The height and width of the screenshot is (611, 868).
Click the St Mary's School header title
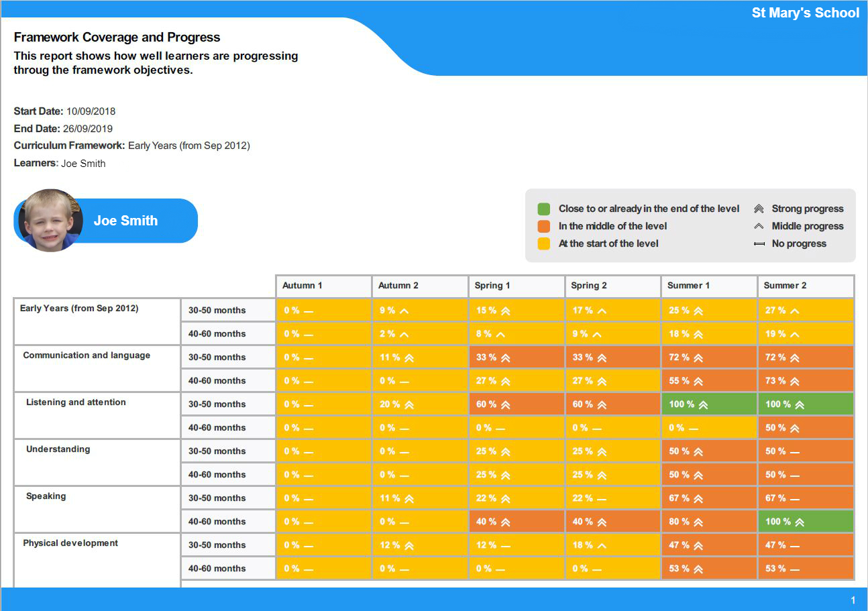(806, 13)
